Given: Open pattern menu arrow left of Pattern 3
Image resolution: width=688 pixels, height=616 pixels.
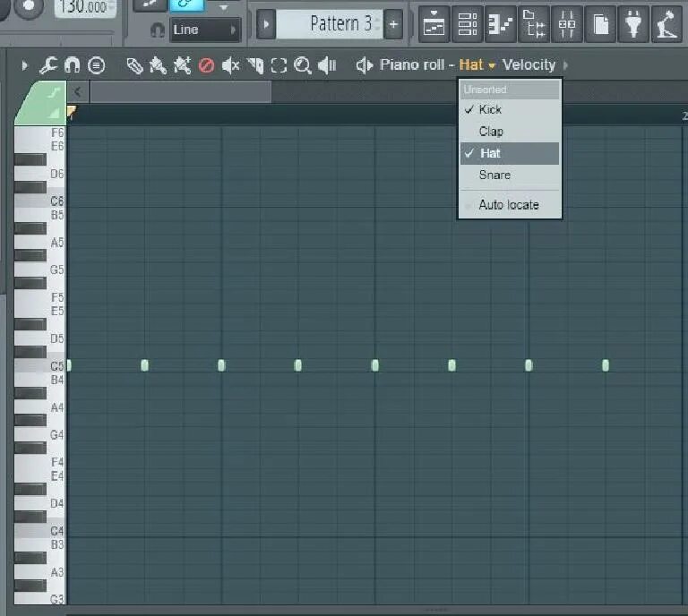Looking at the screenshot, I should tap(266, 24).
